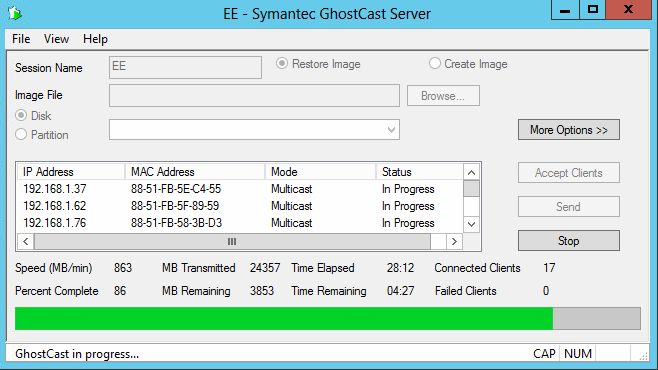Expand the disk/partition dropdown list
Viewport: 658px width, 370px height.
pyautogui.click(x=391, y=130)
